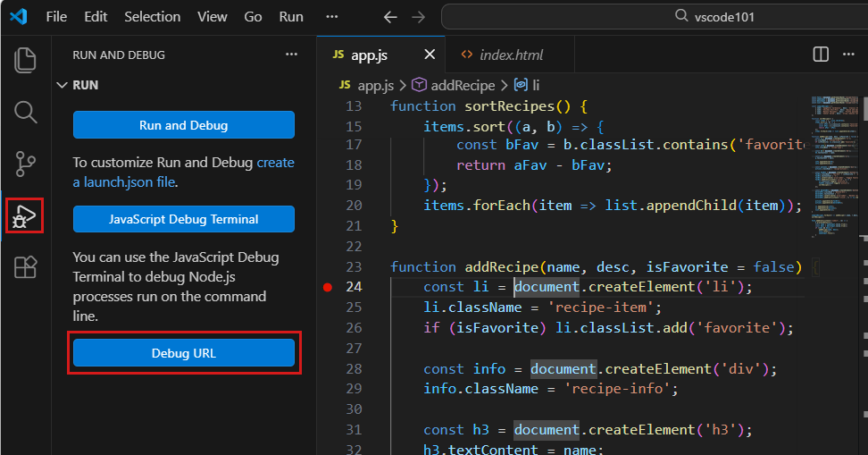Close the app.js editor tab
The image size is (868, 455).
[x=430, y=55]
